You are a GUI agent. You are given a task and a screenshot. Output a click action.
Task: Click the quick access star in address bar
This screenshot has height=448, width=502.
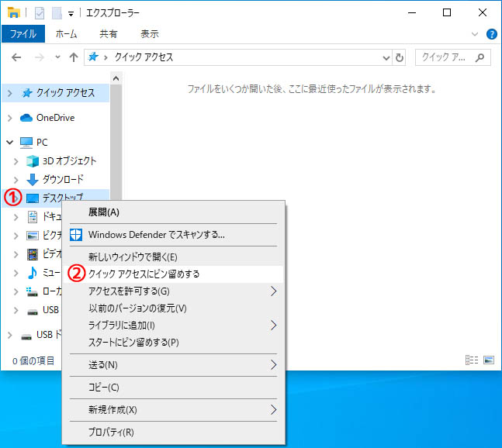tap(93, 57)
